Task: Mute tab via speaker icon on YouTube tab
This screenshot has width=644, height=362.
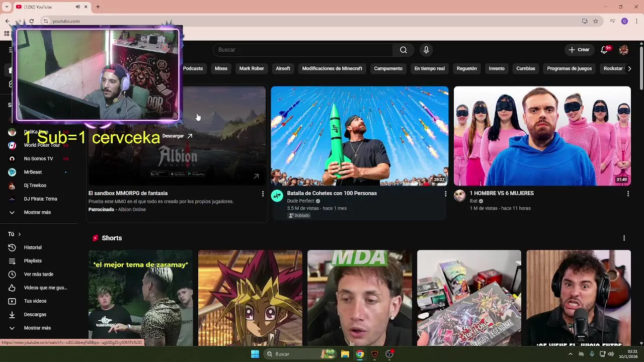Action: (x=77, y=7)
